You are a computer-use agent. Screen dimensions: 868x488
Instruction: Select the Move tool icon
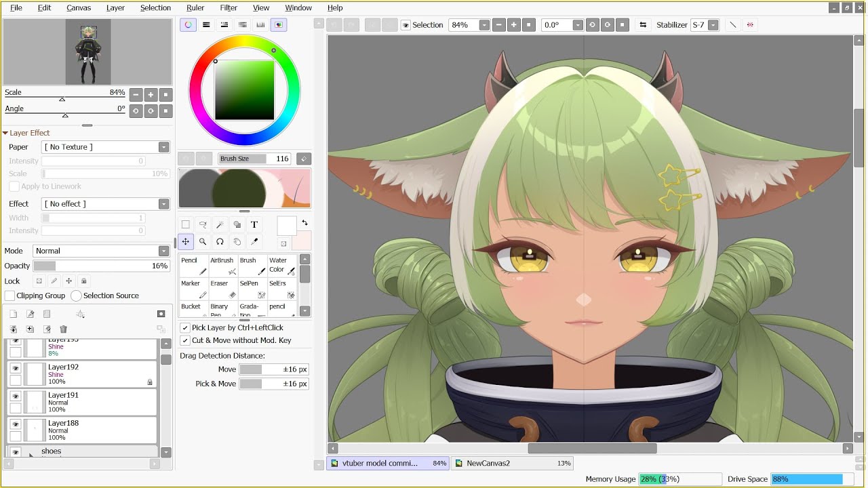[x=185, y=241]
